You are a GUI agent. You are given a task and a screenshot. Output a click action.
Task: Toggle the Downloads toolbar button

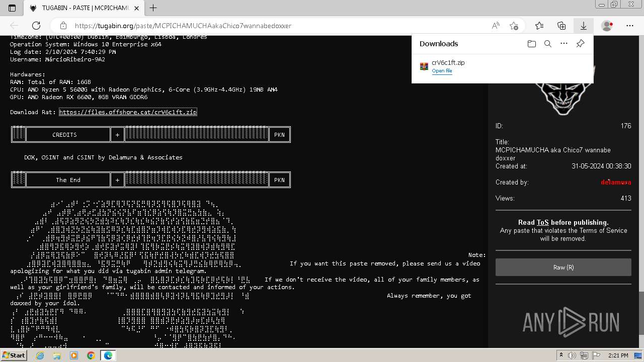584,26
